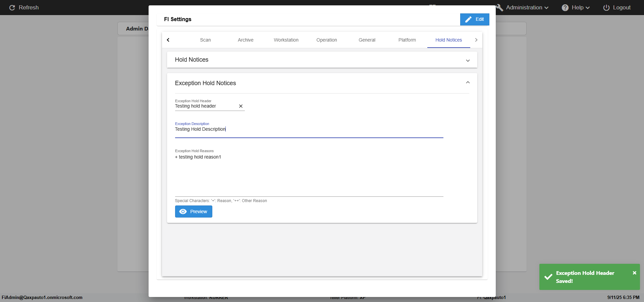Switch to the Scan tab
The height and width of the screenshot is (302, 644).
[205, 40]
